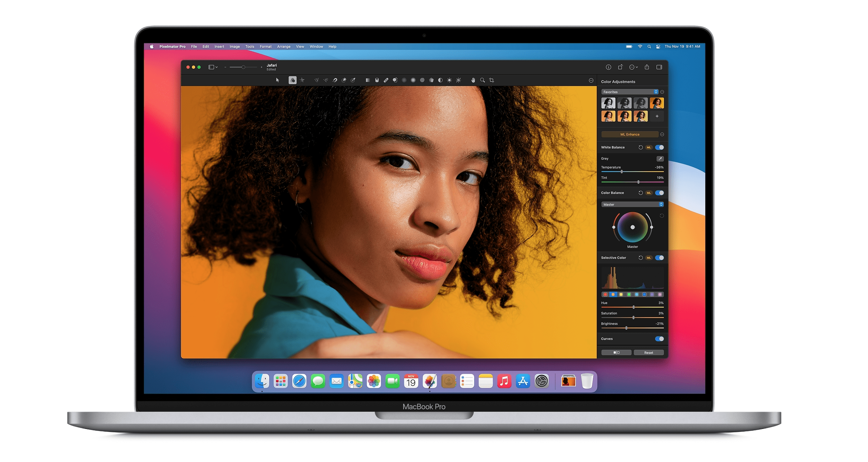Screen dimensions: 868x462
Task: Open the sidebar layout dropdown
Action: (213, 67)
